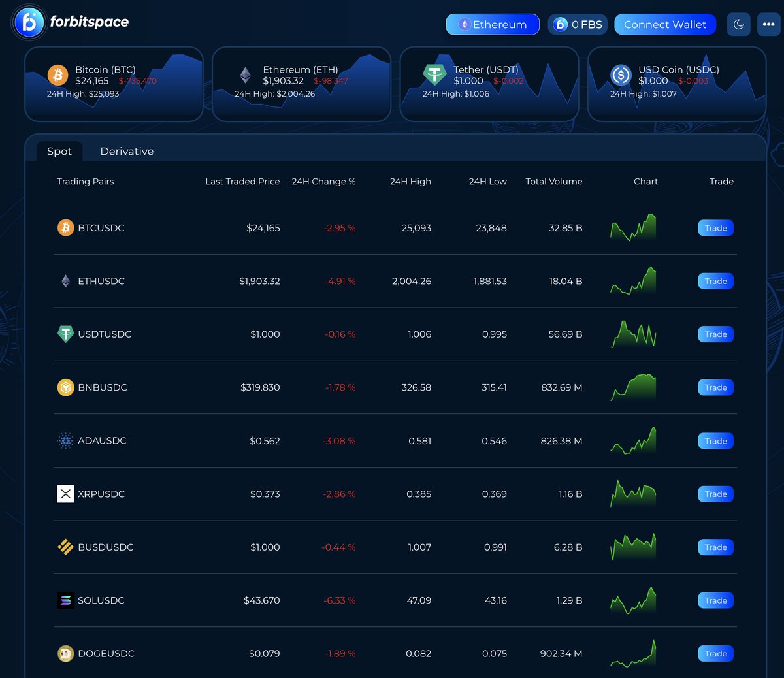Viewport: 784px width, 678px height.
Task: Click the USD Coin (USDC) card title
Action: (679, 69)
